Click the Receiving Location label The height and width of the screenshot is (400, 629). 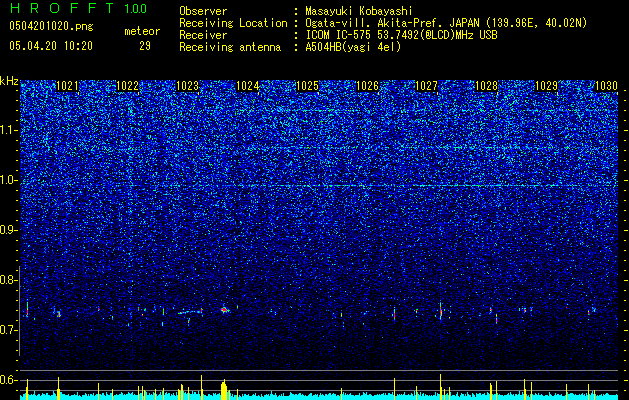click(x=233, y=23)
